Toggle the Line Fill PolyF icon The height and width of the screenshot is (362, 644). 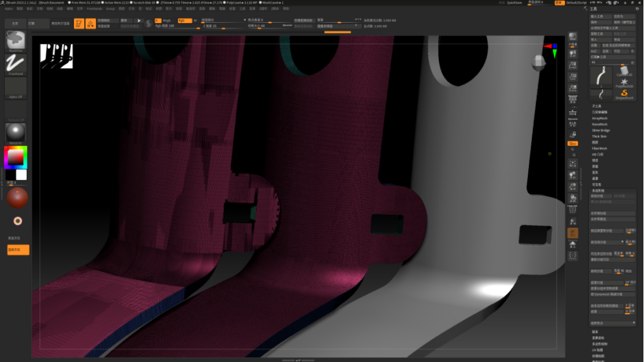click(x=572, y=209)
